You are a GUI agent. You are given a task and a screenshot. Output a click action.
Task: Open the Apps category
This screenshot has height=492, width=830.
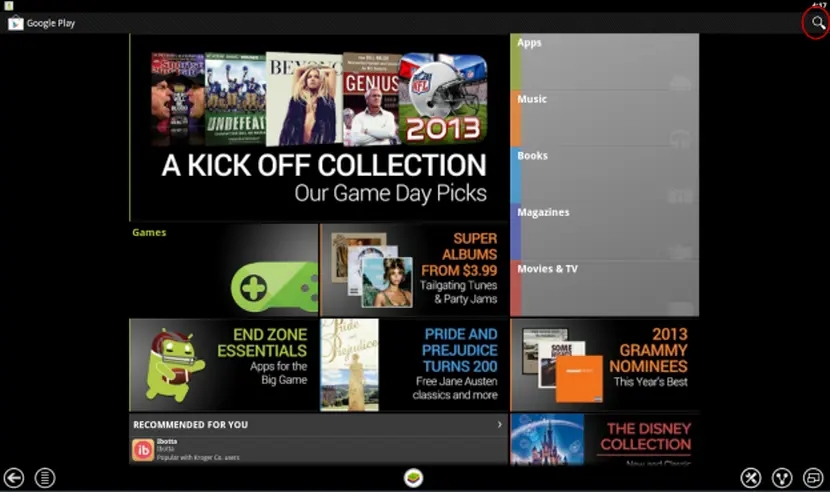[604, 62]
